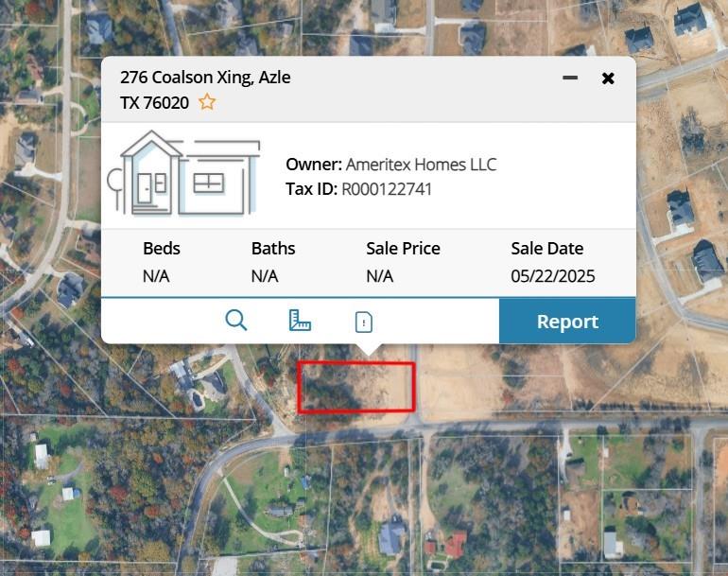Click the sale date 05/22/2025
This screenshot has width=728, height=576.
[553, 276]
